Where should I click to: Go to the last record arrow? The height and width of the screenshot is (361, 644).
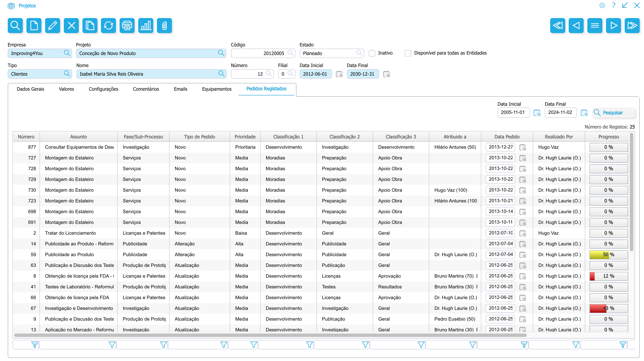[632, 26]
